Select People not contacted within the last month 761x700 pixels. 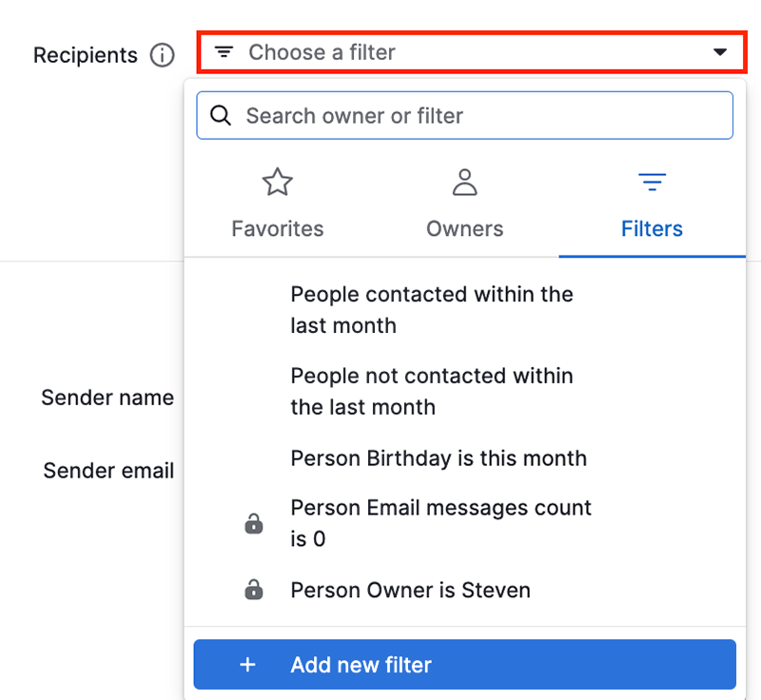tap(432, 392)
